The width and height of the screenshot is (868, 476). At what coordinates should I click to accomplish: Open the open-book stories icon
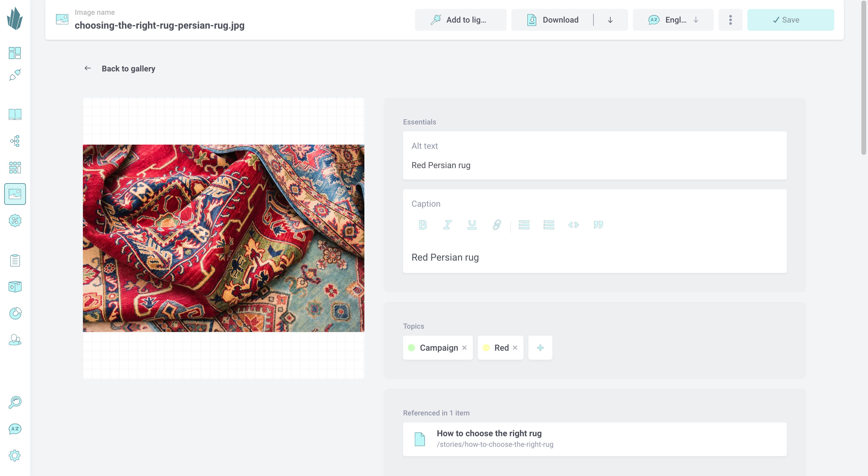point(15,114)
